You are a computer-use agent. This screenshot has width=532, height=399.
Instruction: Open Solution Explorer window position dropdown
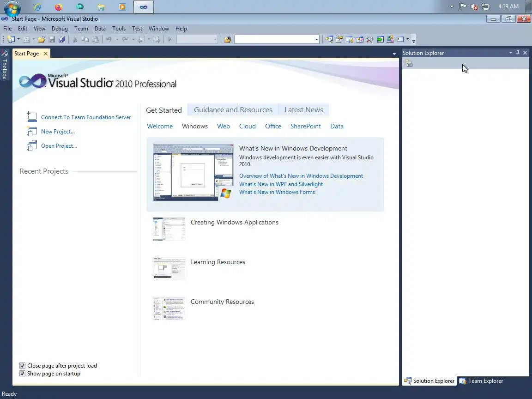pyautogui.click(x=511, y=53)
